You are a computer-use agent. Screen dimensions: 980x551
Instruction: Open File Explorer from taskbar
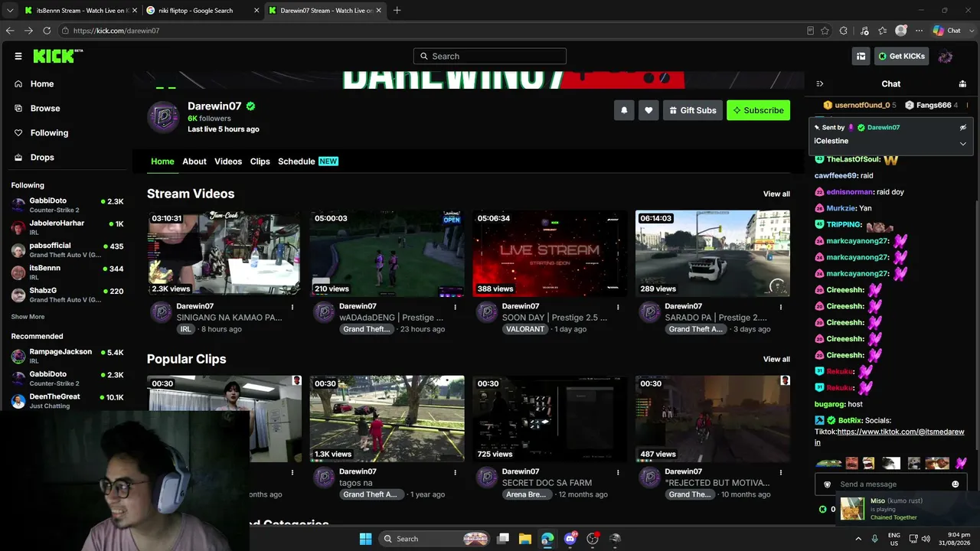point(525,539)
